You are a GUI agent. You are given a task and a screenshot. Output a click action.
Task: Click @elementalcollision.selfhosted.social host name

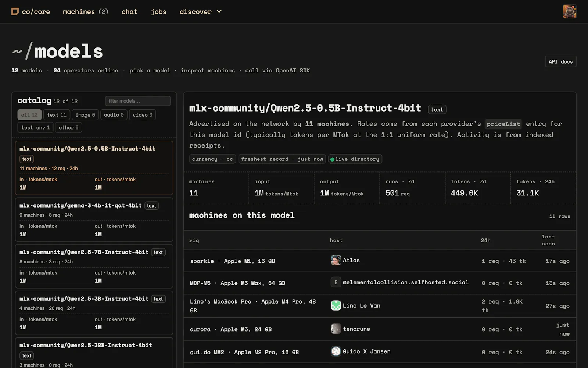pos(405,282)
